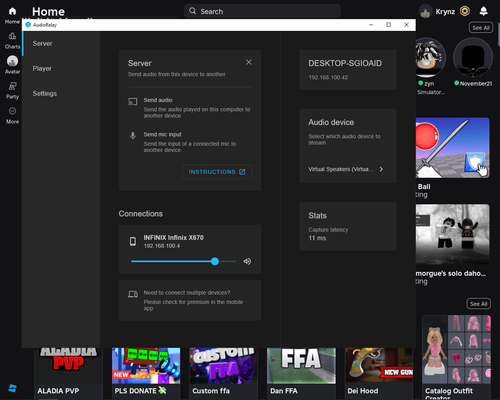Image resolution: width=500 pixels, height=400 pixels.
Task: Click the Roblox Search field
Action: (x=262, y=11)
